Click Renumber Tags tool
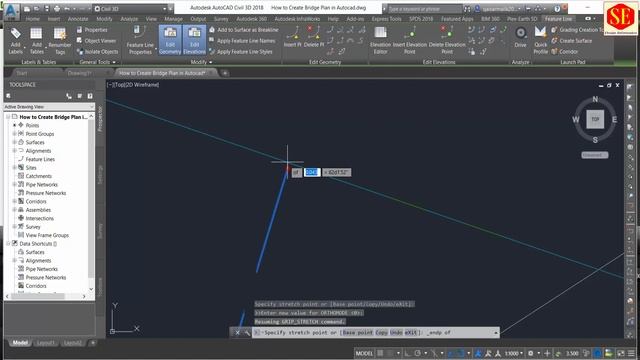 (x=60, y=41)
